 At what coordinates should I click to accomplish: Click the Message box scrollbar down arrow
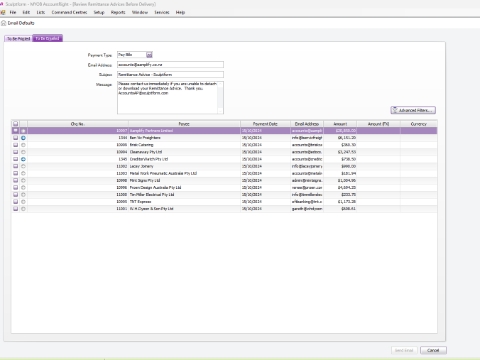(x=220, y=111)
